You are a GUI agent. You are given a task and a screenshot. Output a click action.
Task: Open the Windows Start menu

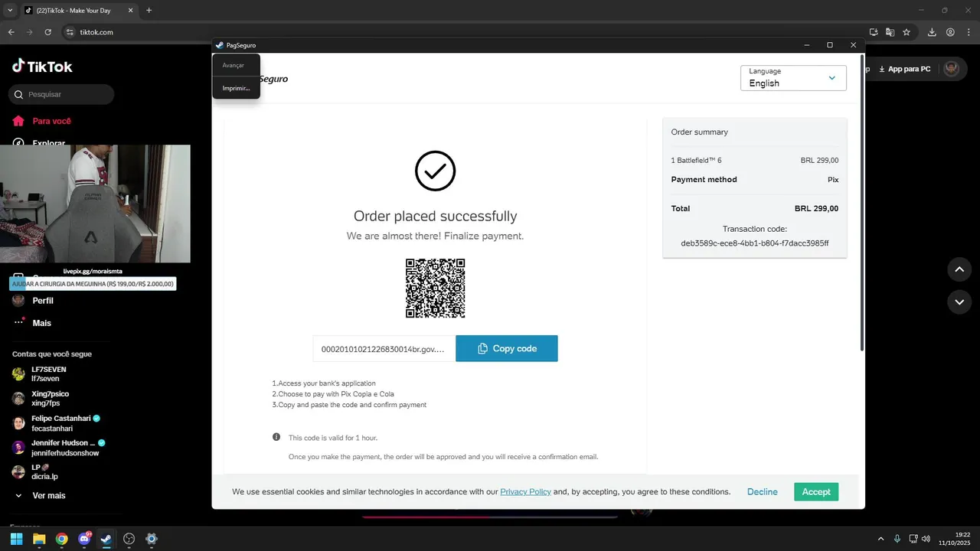[x=16, y=539]
